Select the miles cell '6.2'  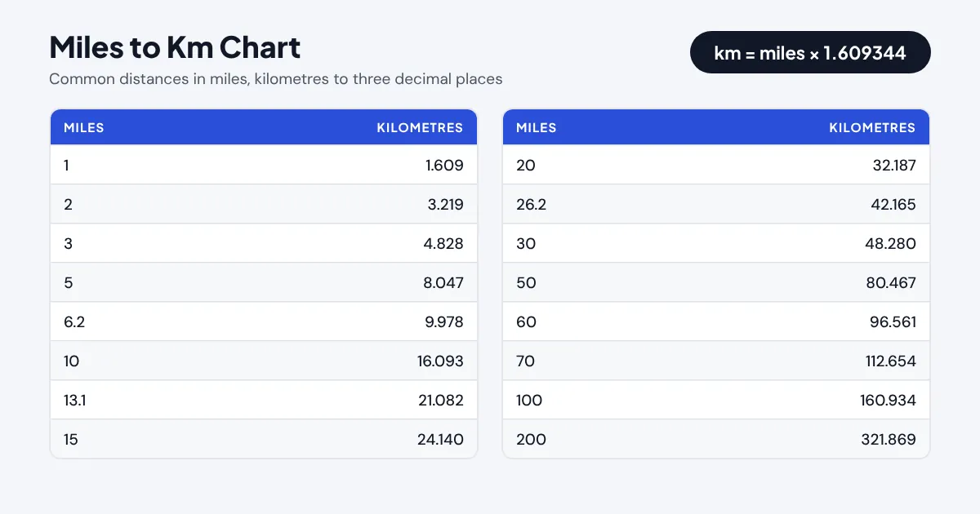pos(74,321)
